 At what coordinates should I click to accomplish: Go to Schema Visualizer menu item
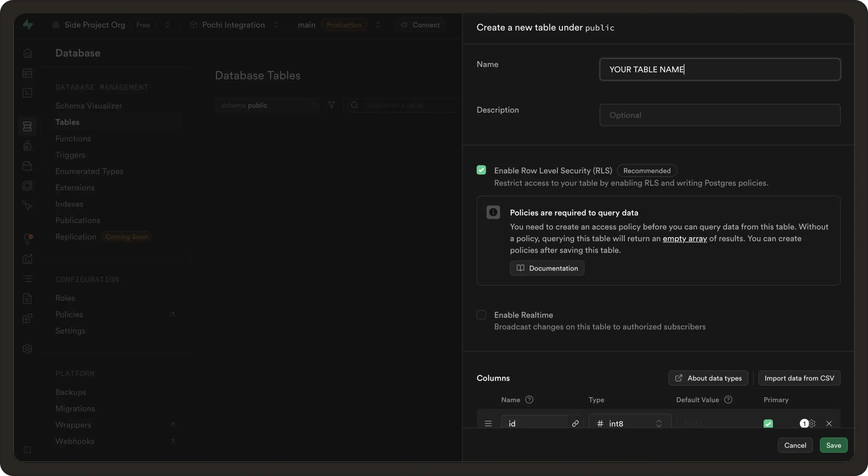pos(88,106)
